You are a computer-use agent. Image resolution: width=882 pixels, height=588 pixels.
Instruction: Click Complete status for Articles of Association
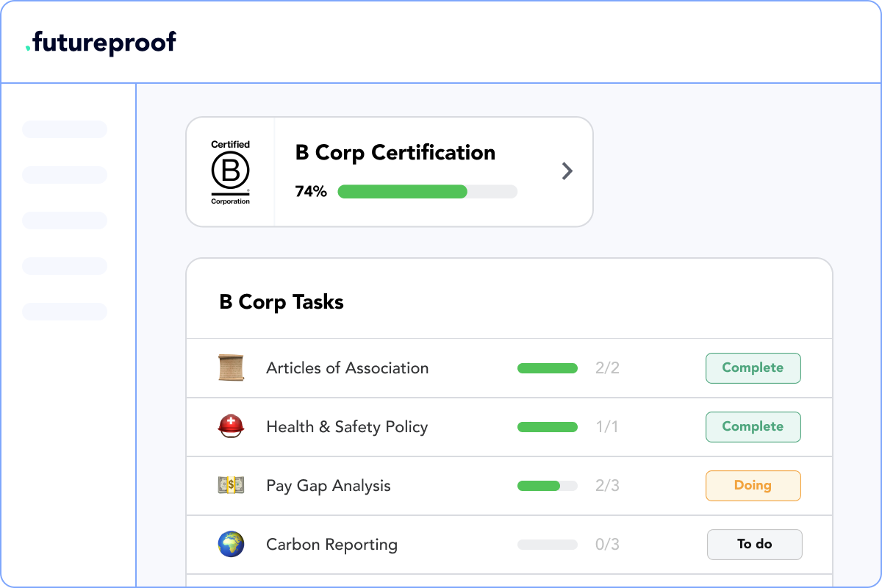point(753,368)
